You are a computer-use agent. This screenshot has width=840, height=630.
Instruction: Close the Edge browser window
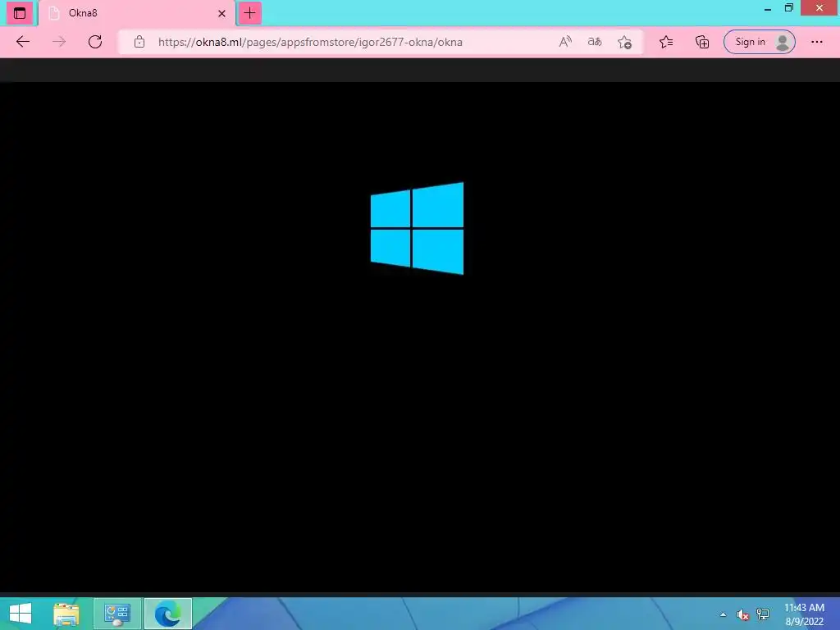point(819,7)
